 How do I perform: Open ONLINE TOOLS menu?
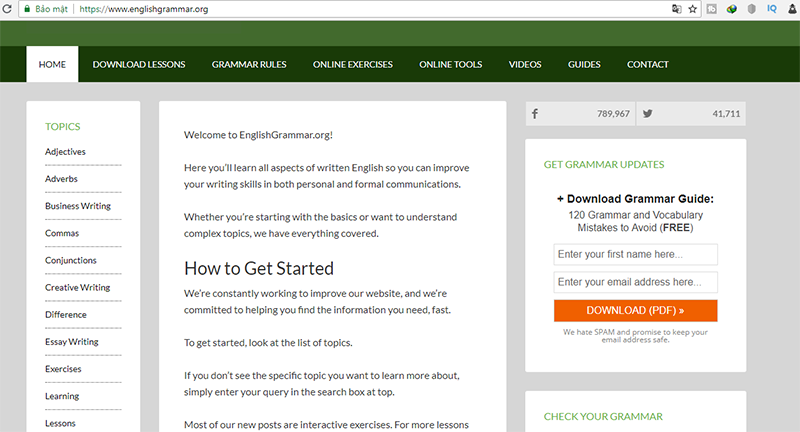pos(451,64)
